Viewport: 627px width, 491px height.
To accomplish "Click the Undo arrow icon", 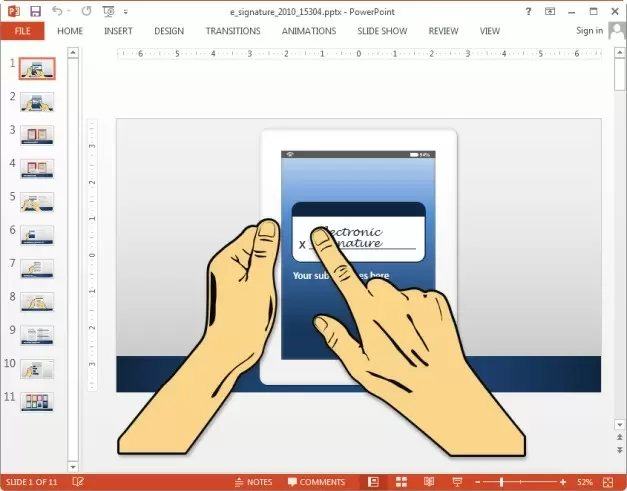I will (x=57, y=11).
